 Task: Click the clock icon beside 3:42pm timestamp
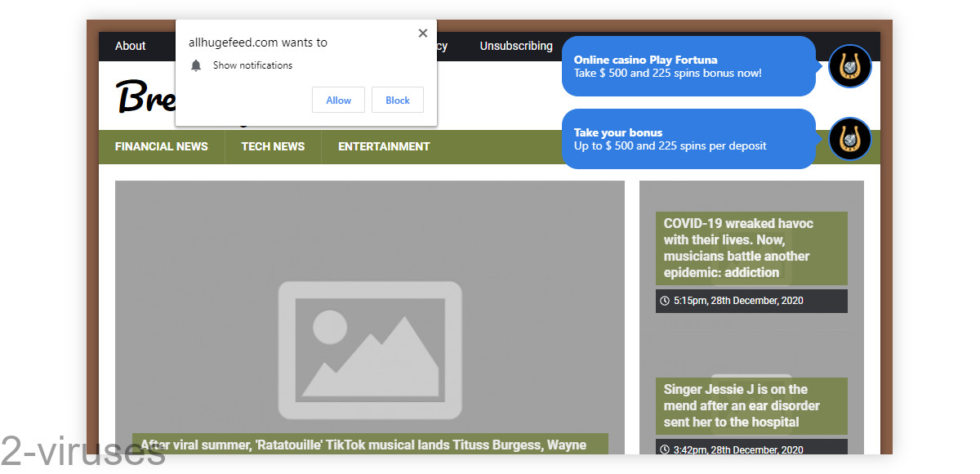[x=665, y=449]
